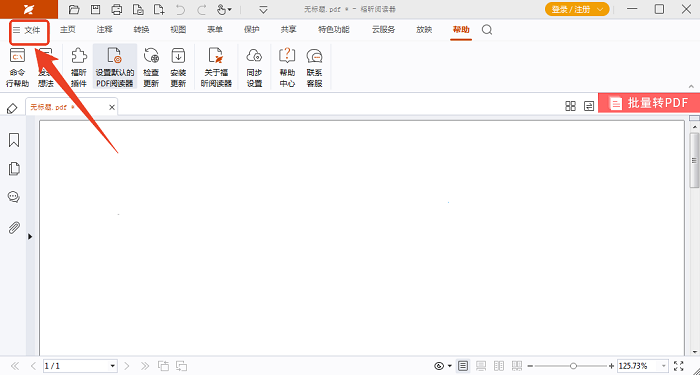Click the vertical scrollbar thumb

695,159
